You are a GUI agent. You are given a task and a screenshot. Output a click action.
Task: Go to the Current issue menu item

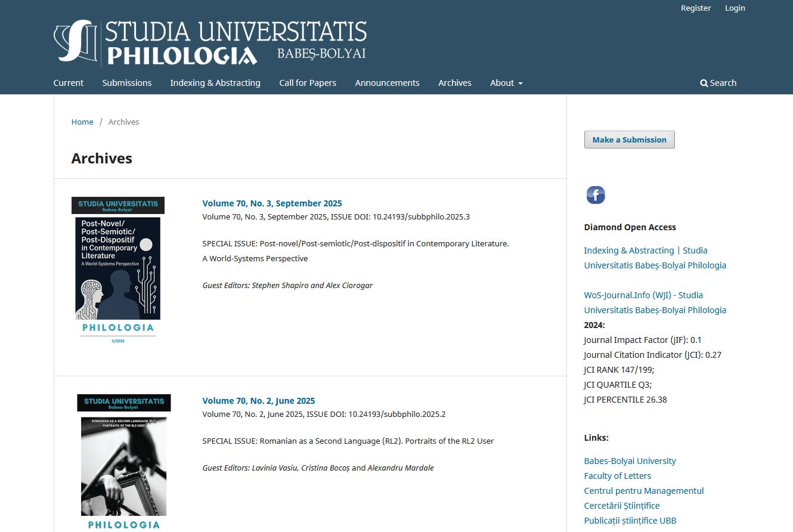(x=69, y=83)
